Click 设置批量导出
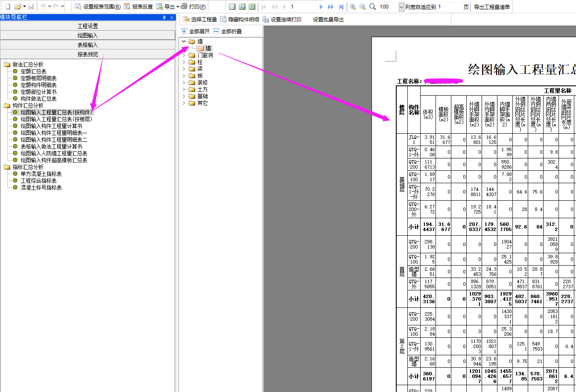 pyautogui.click(x=328, y=19)
